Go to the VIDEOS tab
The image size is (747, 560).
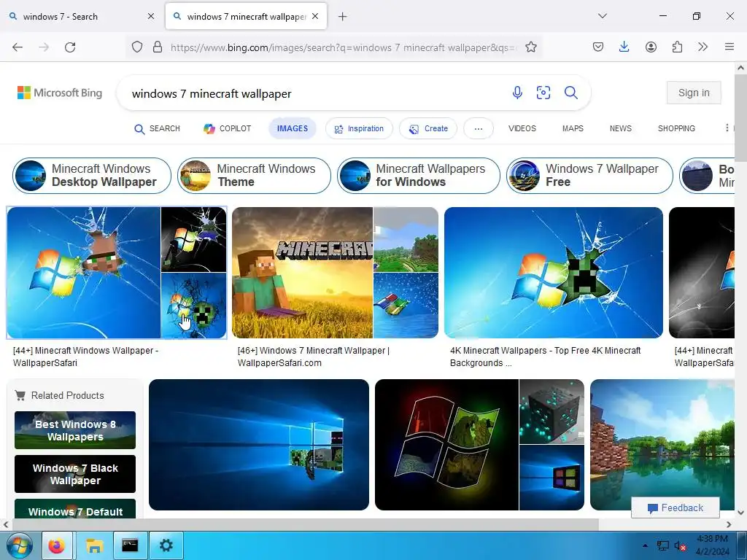pos(522,128)
